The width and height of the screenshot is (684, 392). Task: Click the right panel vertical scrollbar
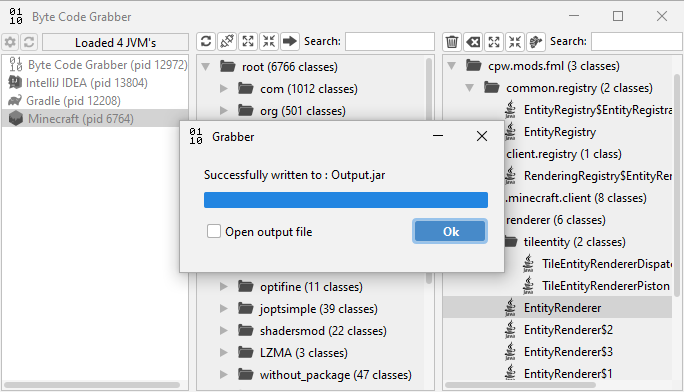click(677, 185)
